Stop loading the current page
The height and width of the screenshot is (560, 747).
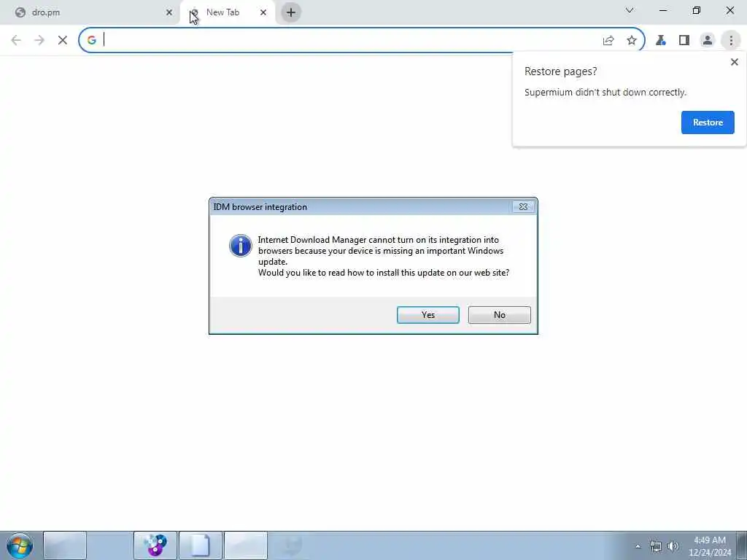63,41
